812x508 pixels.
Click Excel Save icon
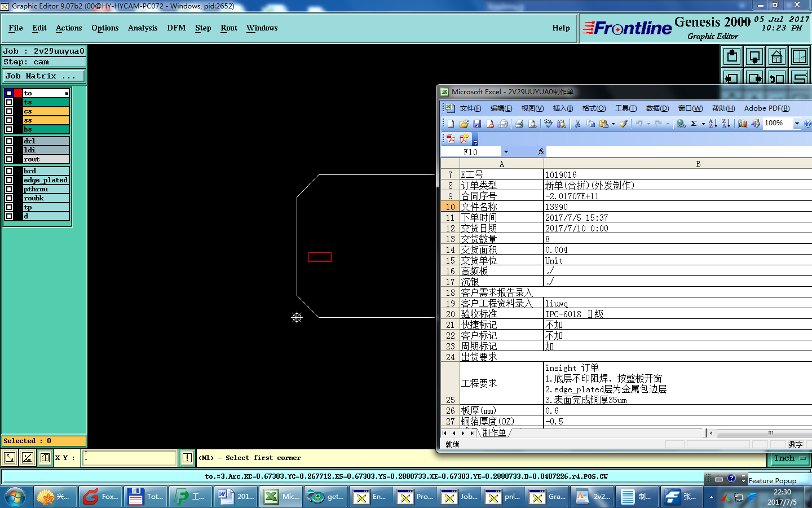(x=477, y=124)
